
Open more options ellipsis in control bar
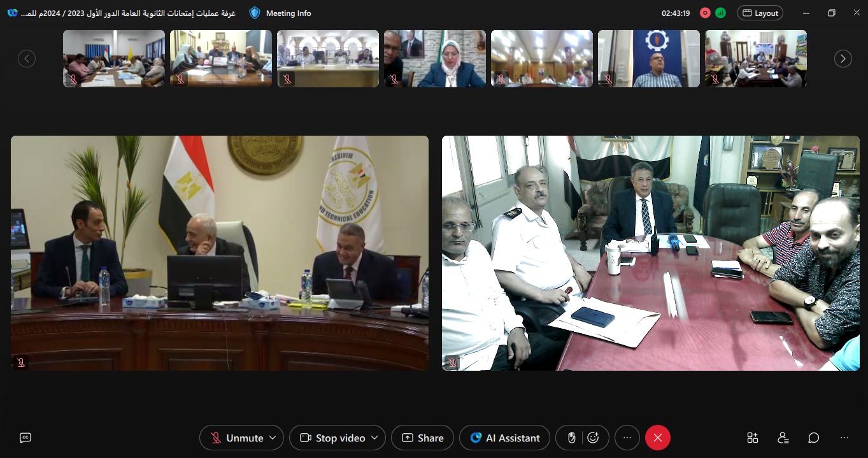pyautogui.click(x=627, y=438)
